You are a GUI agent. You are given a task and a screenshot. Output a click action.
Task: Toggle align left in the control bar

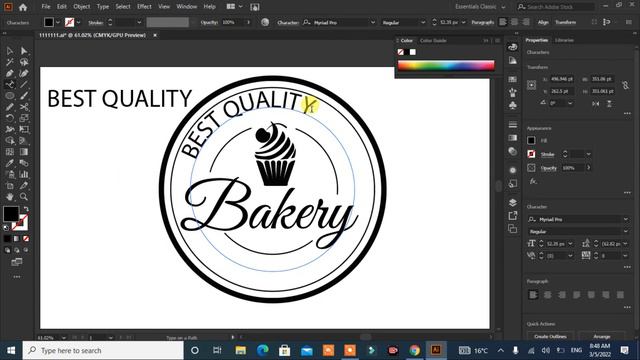503,22
